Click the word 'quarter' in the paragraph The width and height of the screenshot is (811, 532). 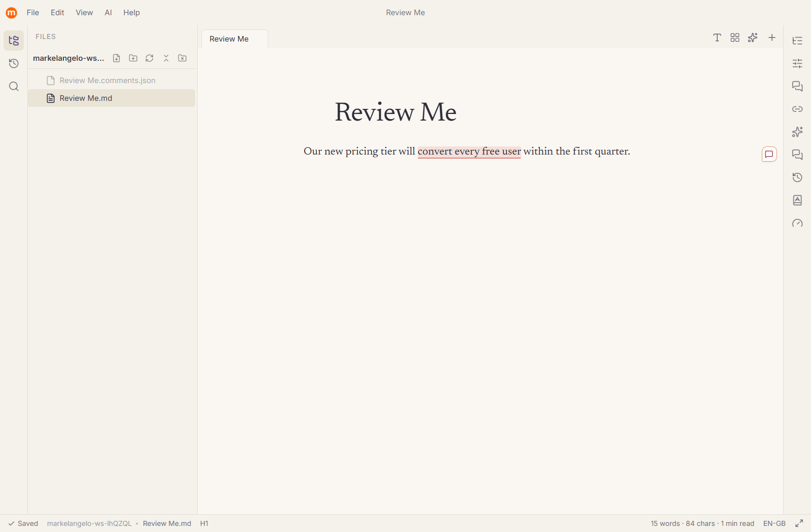coord(611,151)
